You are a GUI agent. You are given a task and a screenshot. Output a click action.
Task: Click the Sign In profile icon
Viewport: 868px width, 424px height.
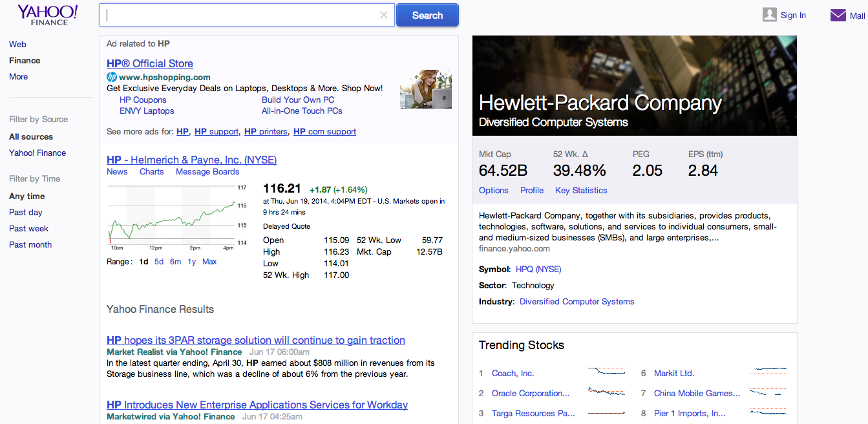[x=769, y=15]
